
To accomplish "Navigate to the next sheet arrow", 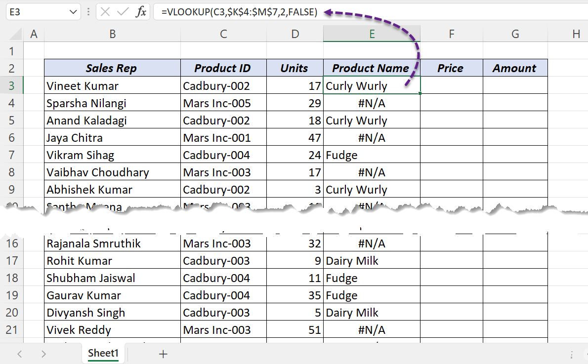I will 43,353.
